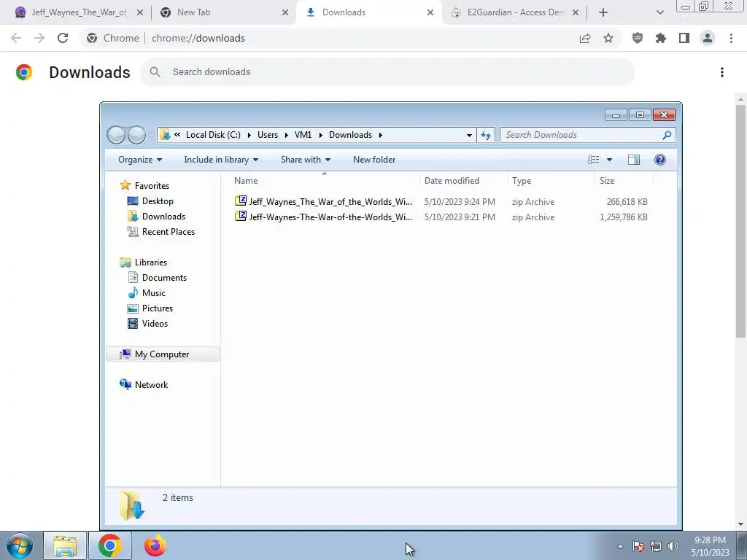Viewport: 747px width, 560px height.
Task: Click Explorer back navigation button
Action: point(116,135)
